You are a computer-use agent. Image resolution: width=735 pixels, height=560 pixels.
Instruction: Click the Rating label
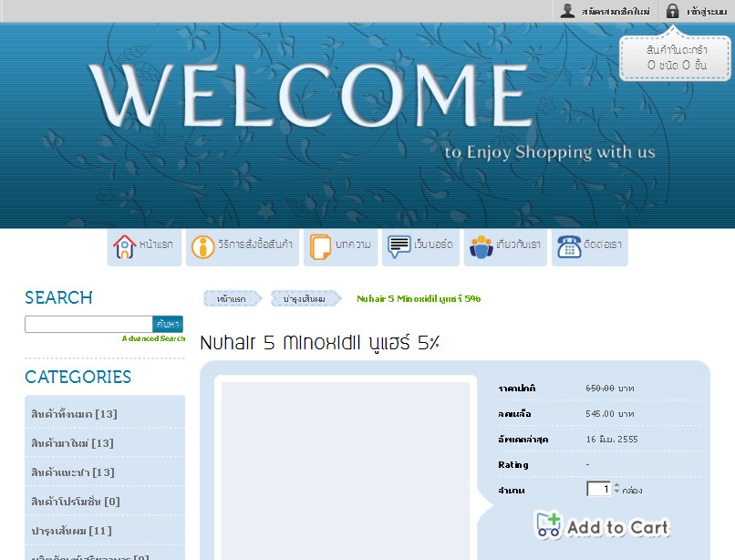click(x=513, y=465)
